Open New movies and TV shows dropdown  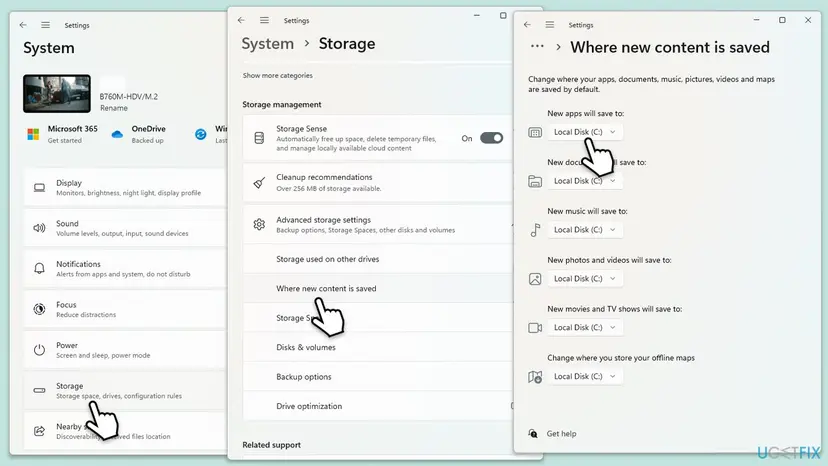[585, 328]
